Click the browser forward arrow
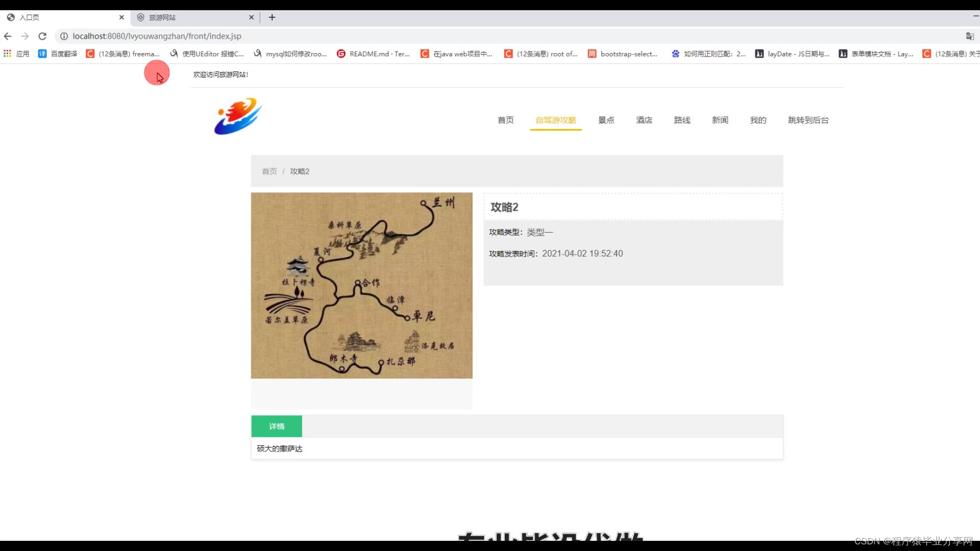Viewport: 980px width, 551px height. 25,36
